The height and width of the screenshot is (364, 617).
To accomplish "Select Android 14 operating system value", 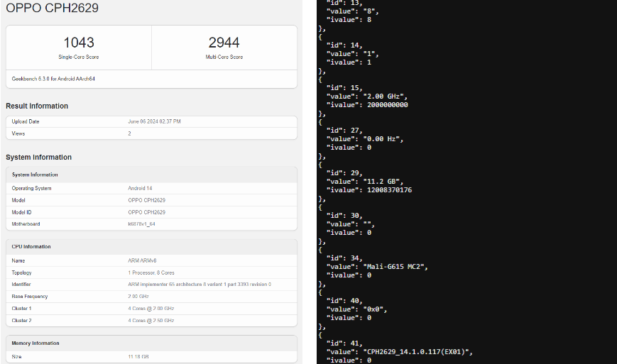I will pyautogui.click(x=140, y=188).
